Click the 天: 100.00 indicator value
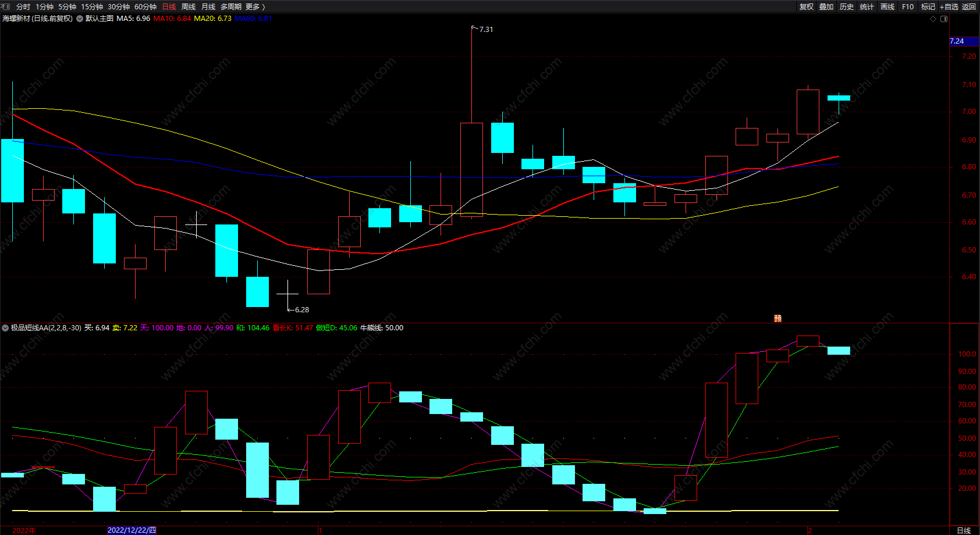Viewport: 980px width, 535px height. pos(157,328)
